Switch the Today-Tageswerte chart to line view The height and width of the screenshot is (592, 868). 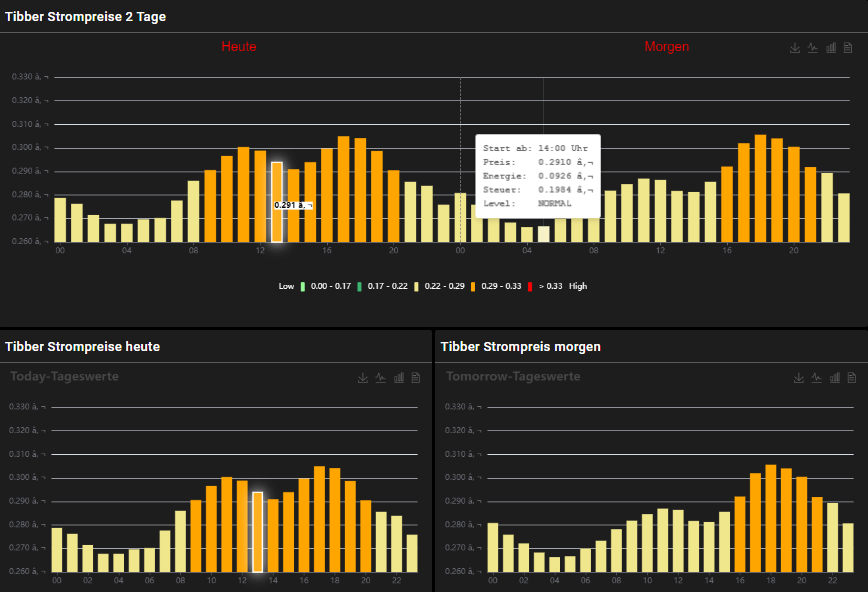[381, 378]
